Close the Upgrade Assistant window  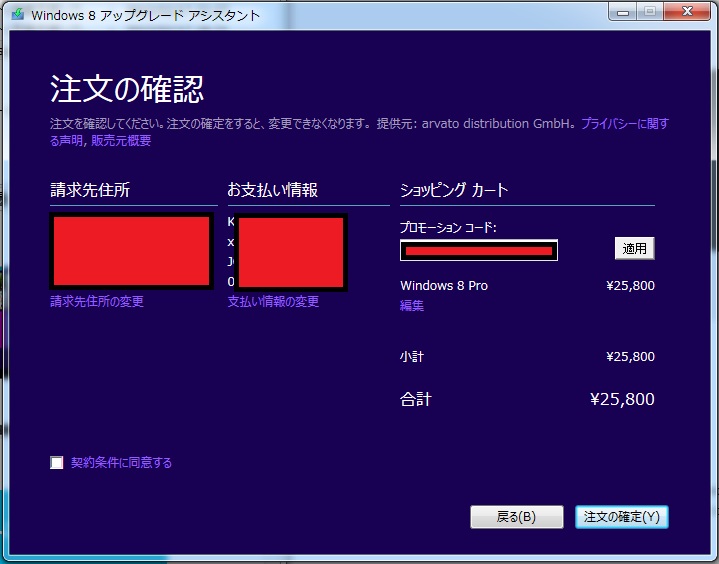[687, 12]
